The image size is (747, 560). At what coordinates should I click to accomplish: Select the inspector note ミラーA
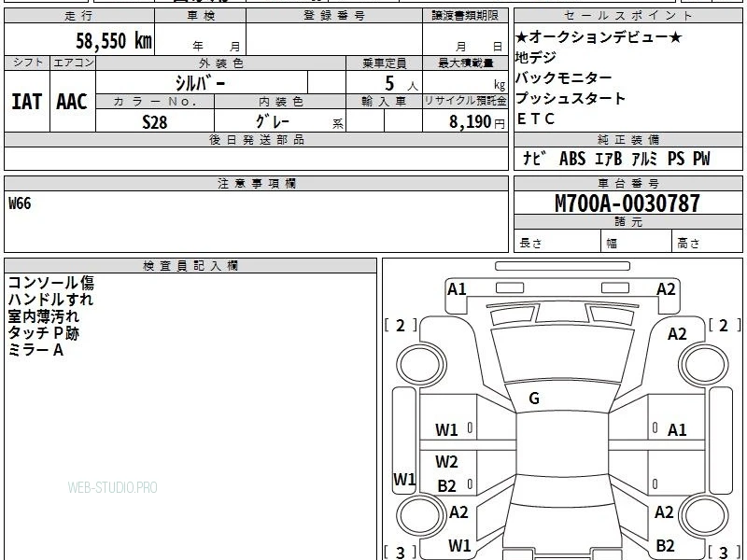pyautogui.click(x=35, y=351)
